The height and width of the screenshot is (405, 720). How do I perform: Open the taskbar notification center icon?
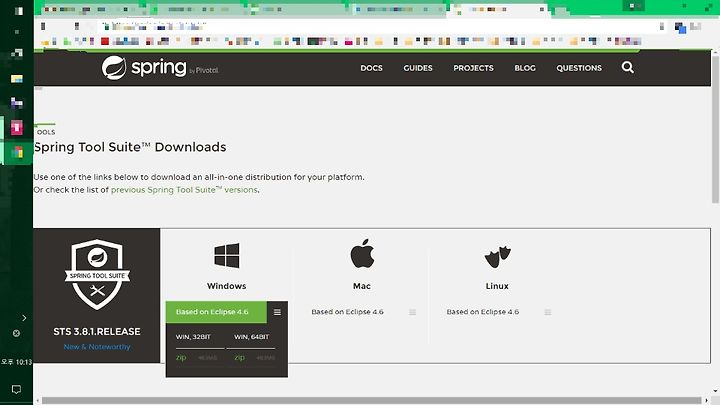[17, 390]
